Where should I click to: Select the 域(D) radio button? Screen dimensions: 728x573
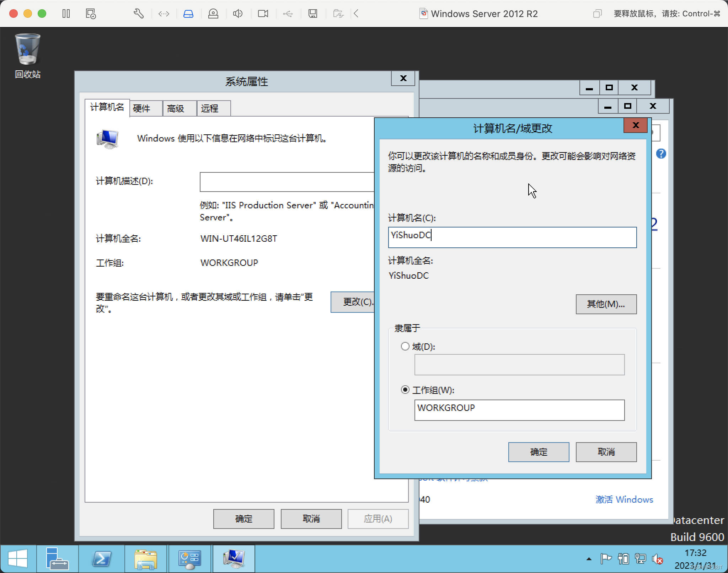tap(405, 346)
